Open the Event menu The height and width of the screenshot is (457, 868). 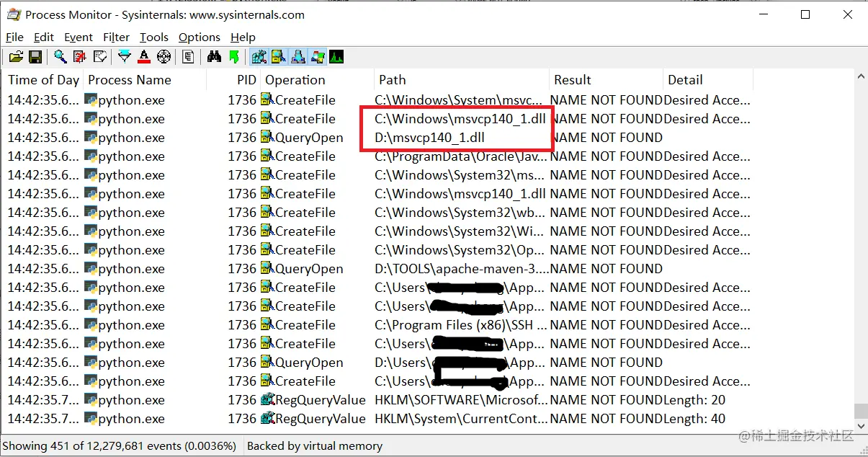click(78, 37)
